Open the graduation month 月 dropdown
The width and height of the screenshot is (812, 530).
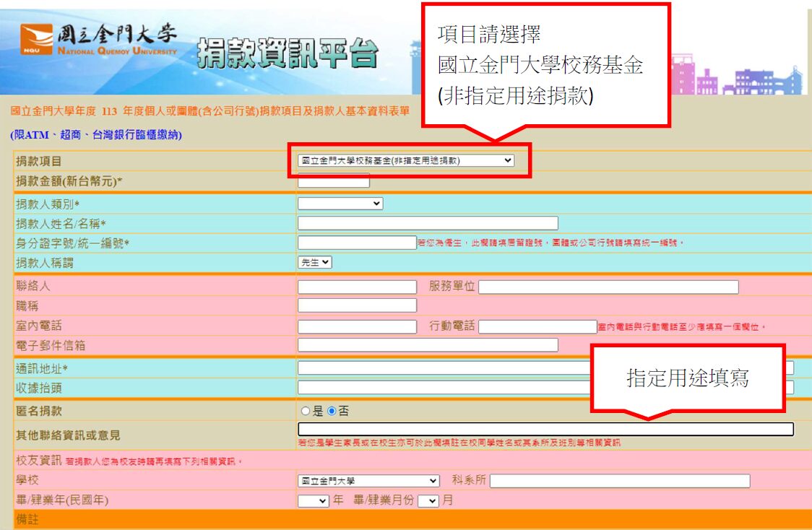pyautogui.click(x=428, y=500)
